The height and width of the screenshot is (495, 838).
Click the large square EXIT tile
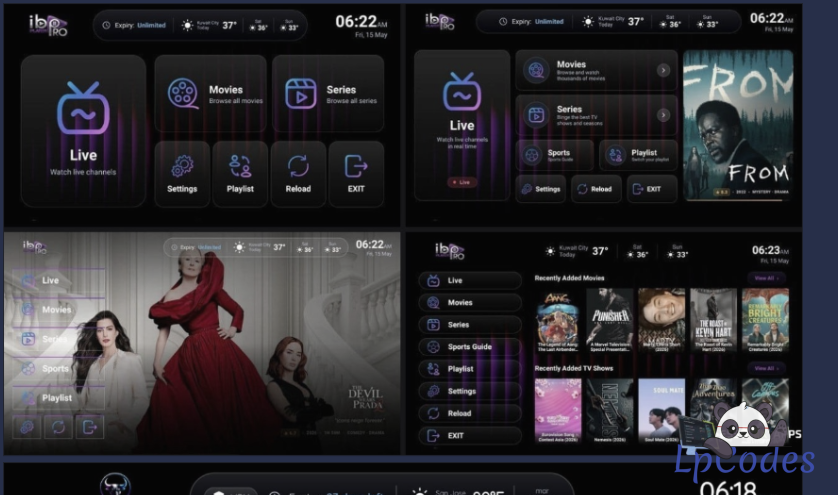click(x=356, y=174)
